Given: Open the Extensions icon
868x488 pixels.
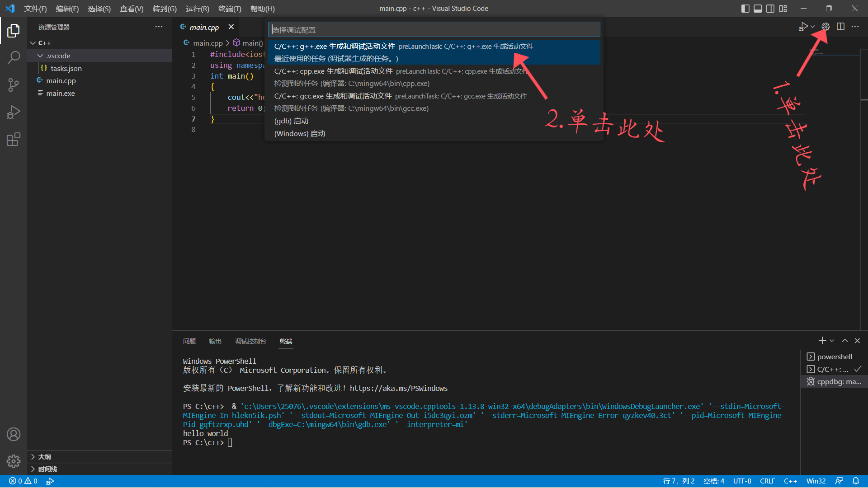Looking at the screenshot, I should pyautogui.click(x=14, y=139).
